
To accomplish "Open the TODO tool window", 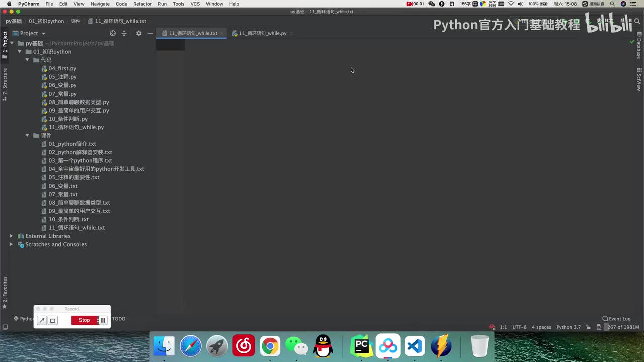I will (x=118, y=319).
